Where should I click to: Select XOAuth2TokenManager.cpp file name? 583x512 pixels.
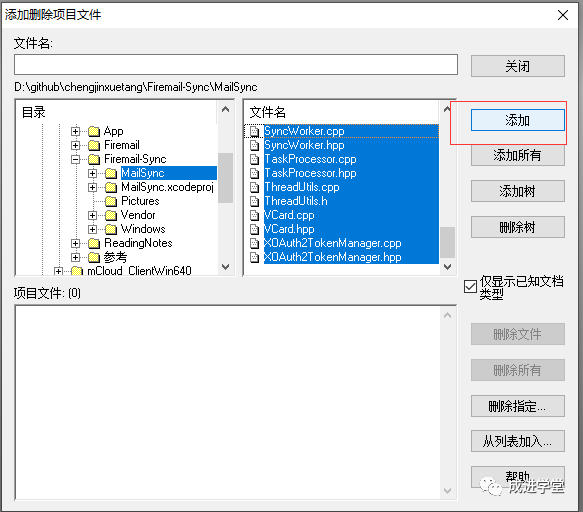click(x=332, y=243)
